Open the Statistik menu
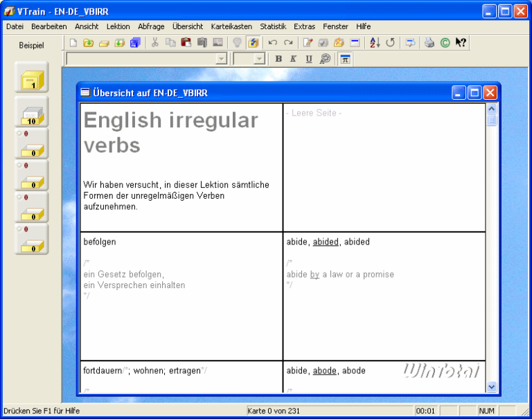532x419 pixels. [x=273, y=26]
